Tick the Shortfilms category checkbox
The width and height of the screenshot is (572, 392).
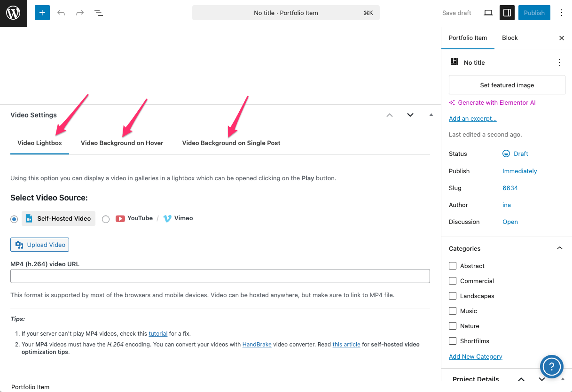point(453,341)
